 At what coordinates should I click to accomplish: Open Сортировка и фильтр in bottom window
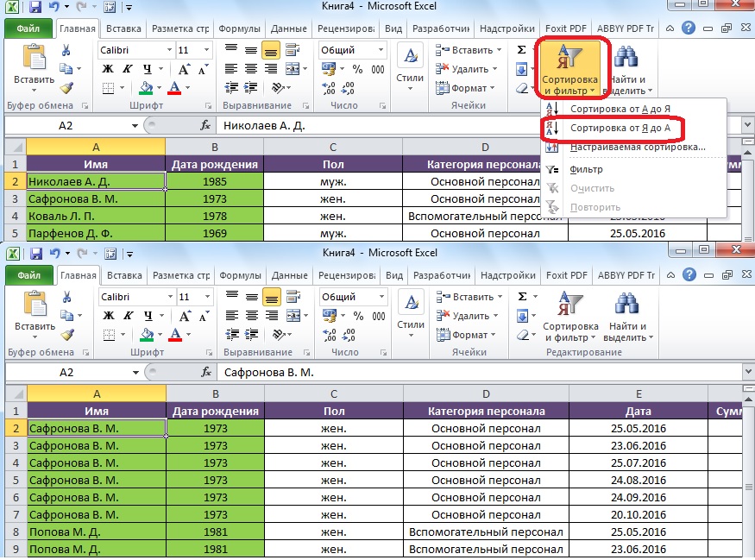[x=571, y=316]
